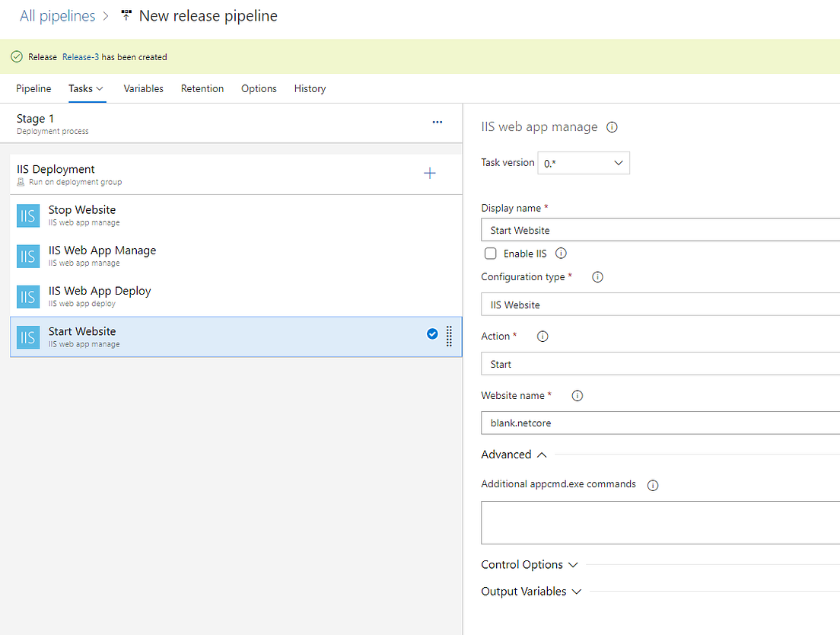Show info for Configuration type
Viewport: 840px width, 635px height.
tap(597, 277)
